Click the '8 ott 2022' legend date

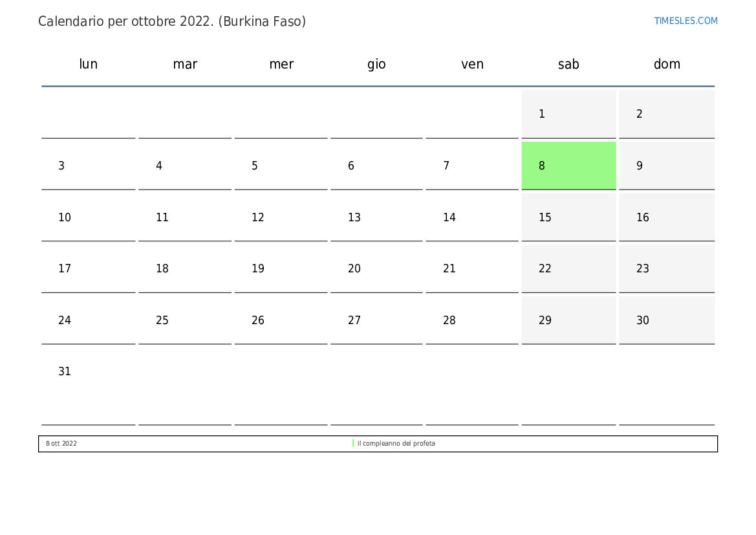pyautogui.click(x=61, y=444)
